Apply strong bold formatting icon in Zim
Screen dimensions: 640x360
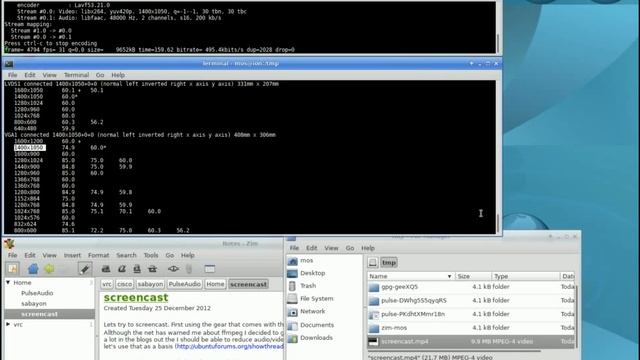pyautogui.click(x=106, y=269)
